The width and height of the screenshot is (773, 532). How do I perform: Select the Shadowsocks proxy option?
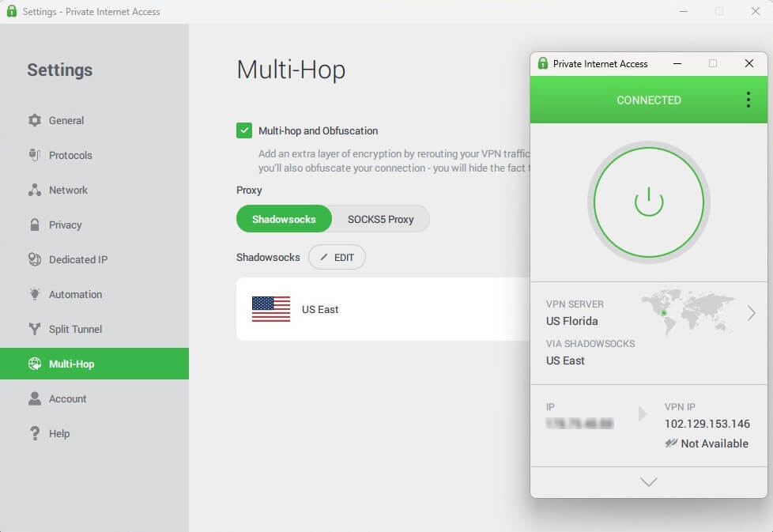284,219
